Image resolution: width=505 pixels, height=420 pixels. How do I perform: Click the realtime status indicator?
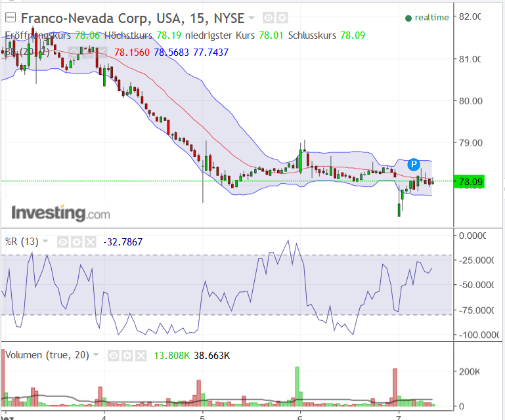(427, 17)
